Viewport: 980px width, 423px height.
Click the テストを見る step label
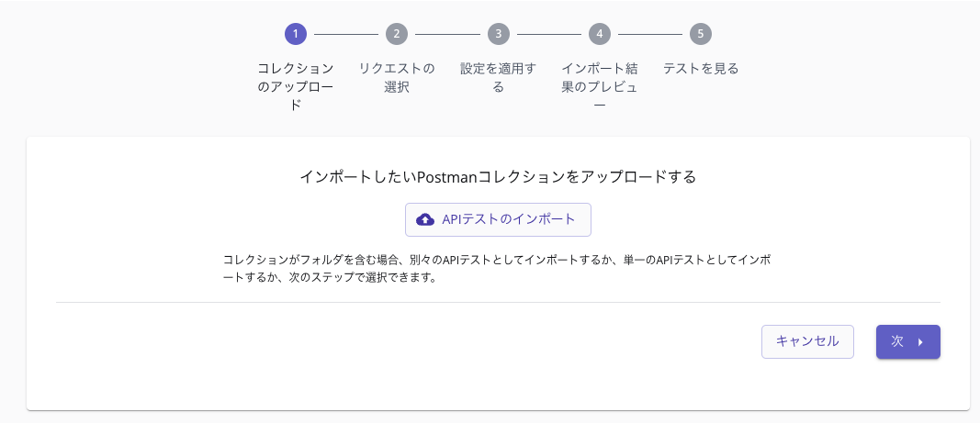pyautogui.click(x=701, y=69)
